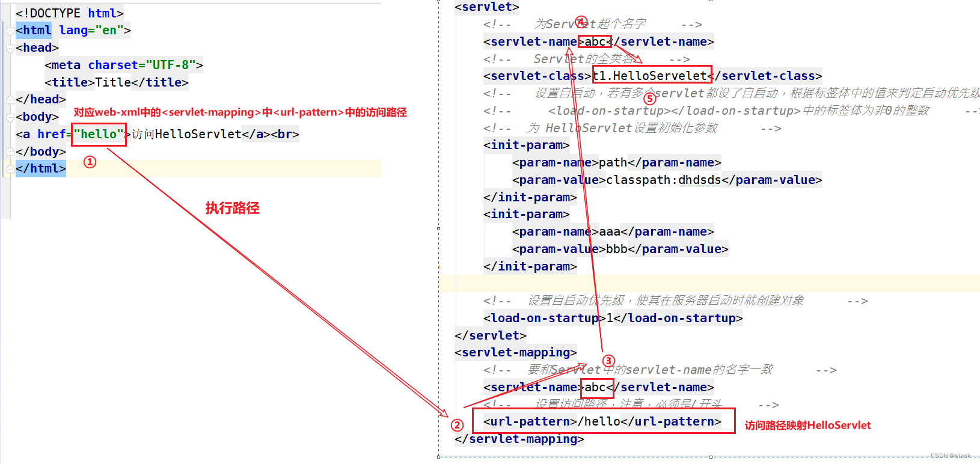This screenshot has height=464, width=980.
Task: Click the </servlet> closing tag
Action: point(491,335)
